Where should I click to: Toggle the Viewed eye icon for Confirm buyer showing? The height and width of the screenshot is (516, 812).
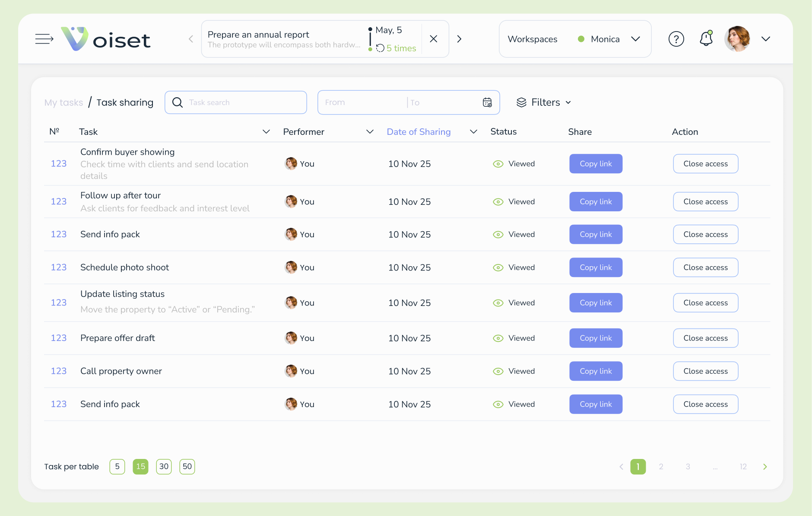click(x=498, y=164)
